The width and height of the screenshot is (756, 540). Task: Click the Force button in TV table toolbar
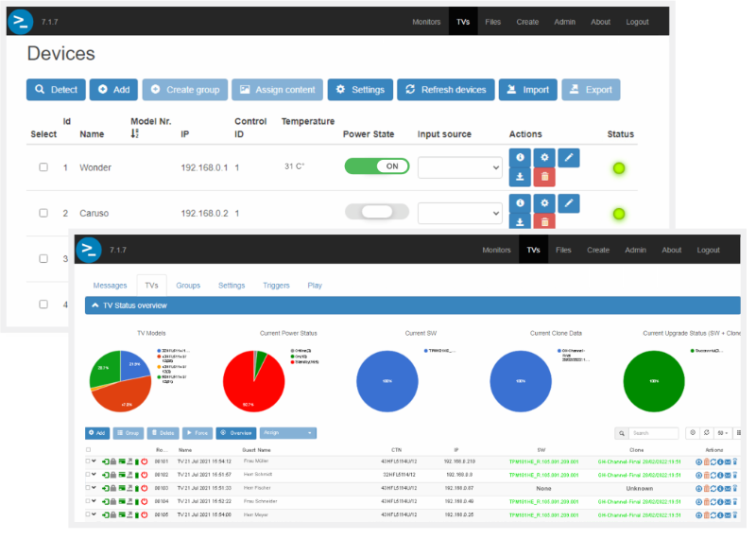pos(198,433)
